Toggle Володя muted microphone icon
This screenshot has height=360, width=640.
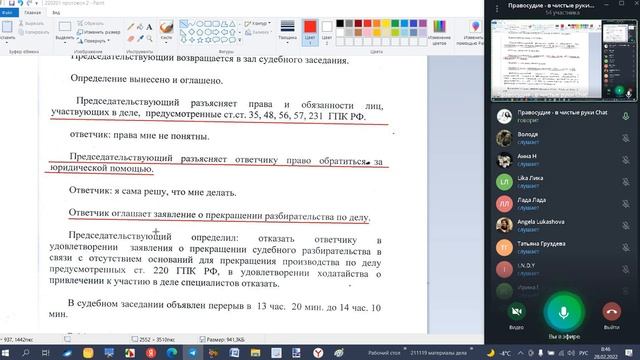point(625,138)
